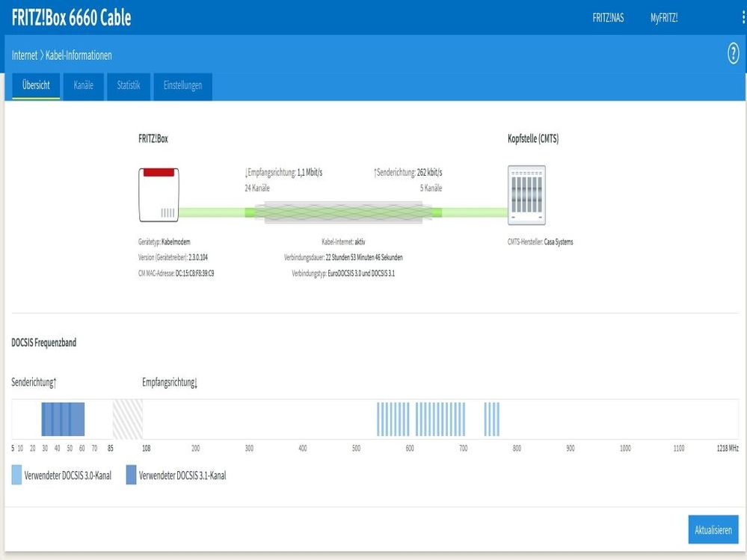The width and height of the screenshot is (747, 560).
Task: Click the hatched block between 85 and 108 MHz
Action: 128,419
